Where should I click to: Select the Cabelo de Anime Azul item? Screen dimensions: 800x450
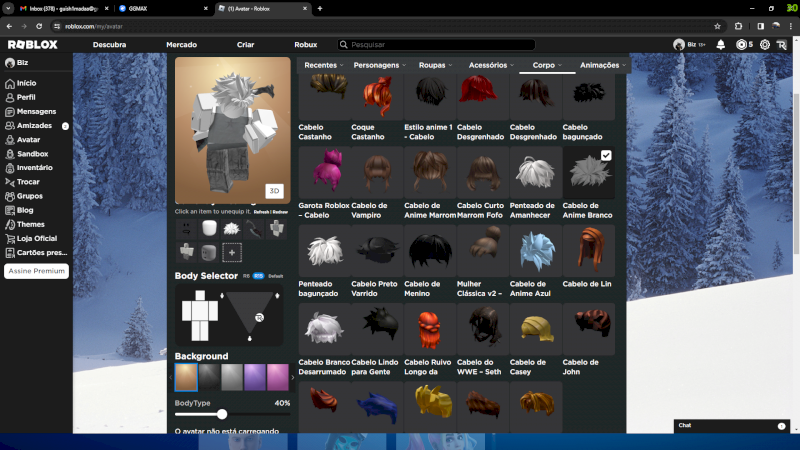[536, 262]
